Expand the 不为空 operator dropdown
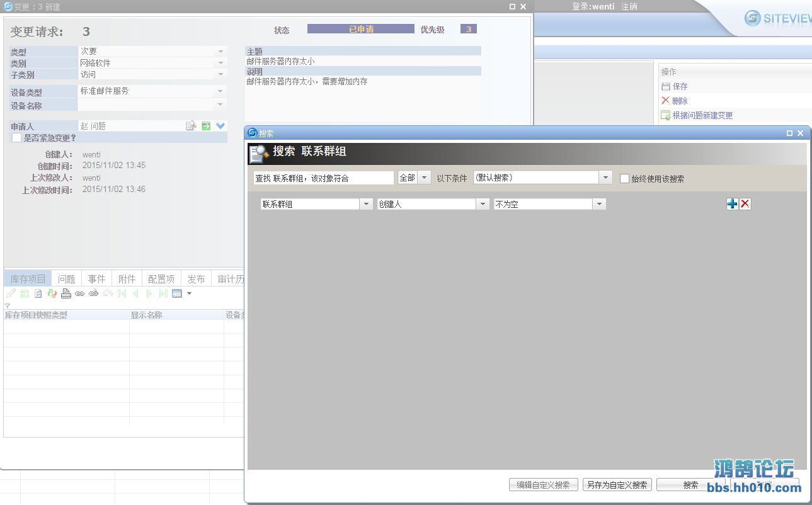The width and height of the screenshot is (812, 505). coord(599,204)
